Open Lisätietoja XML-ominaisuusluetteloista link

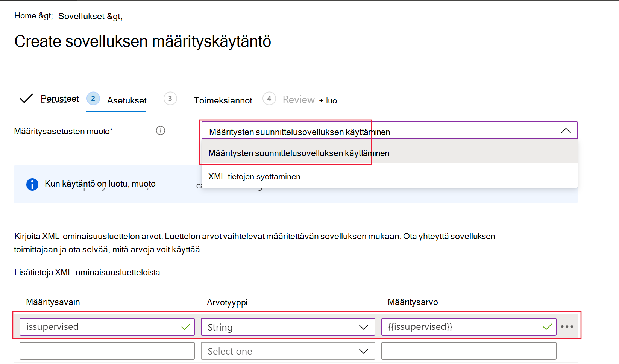[87, 272]
